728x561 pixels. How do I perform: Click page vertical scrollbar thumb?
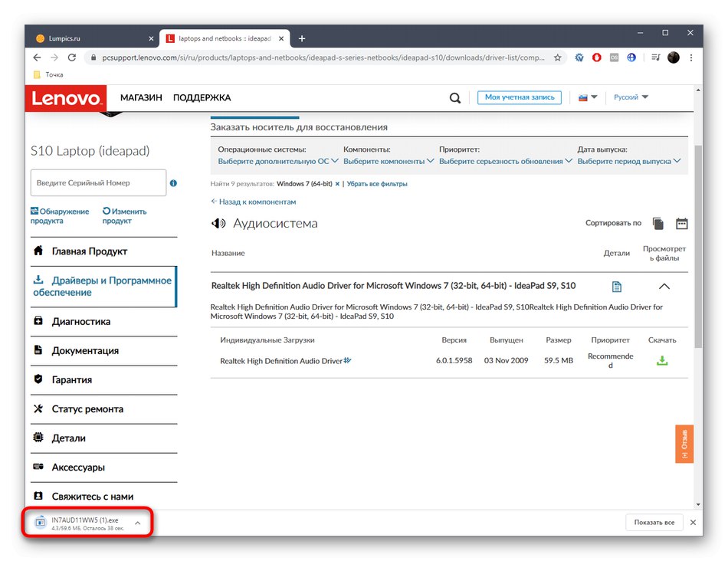[x=698, y=246]
